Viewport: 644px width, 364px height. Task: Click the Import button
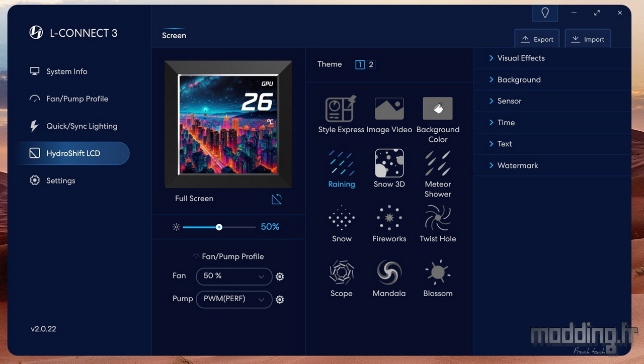pyautogui.click(x=588, y=39)
